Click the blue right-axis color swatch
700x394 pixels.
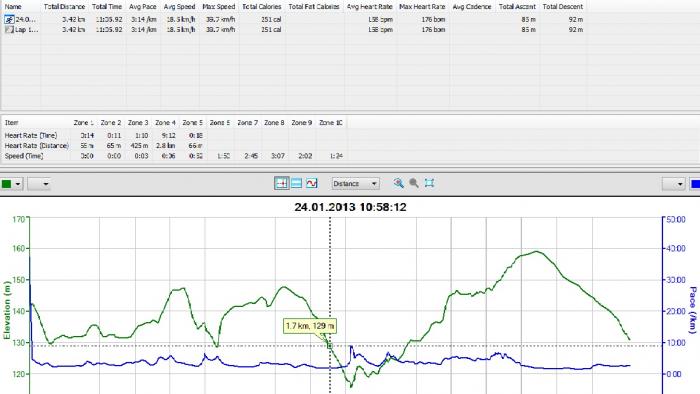coord(695,184)
